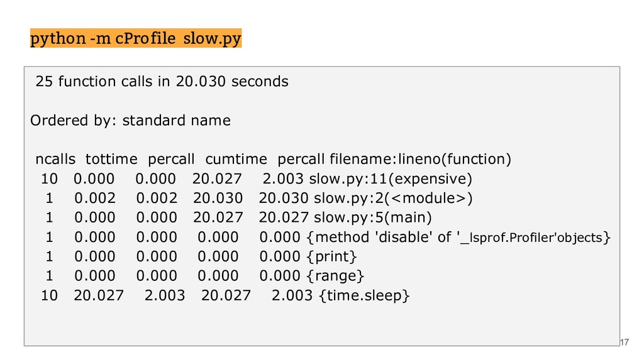Click the slow.py:5(main) entry
The width and height of the screenshot is (644, 362).
(372, 217)
